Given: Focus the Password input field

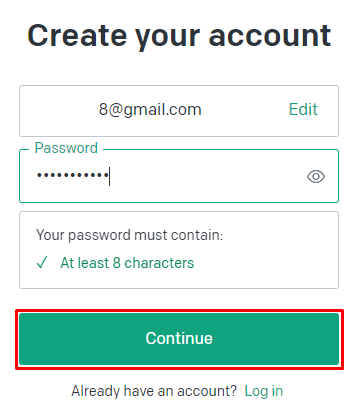Looking at the screenshot, I should [x=179, y=176].
